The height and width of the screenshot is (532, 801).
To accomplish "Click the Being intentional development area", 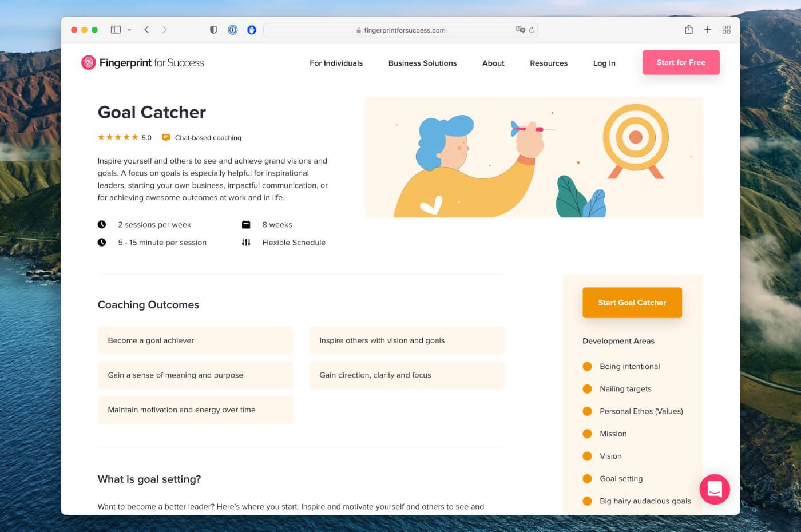I will coord(621,366).
